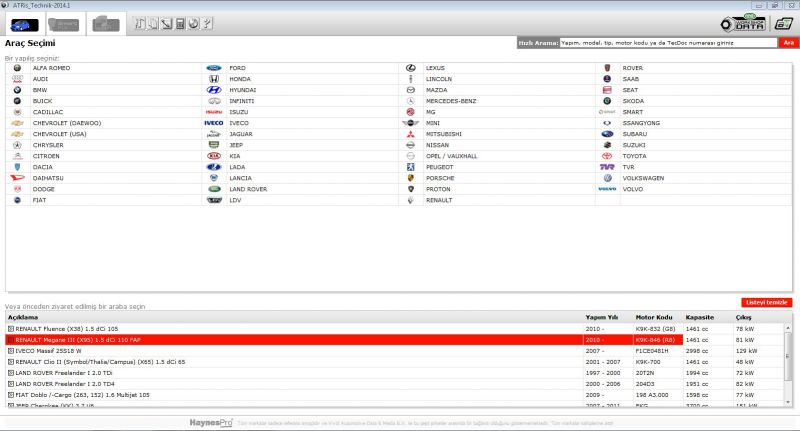The height and width of the screenshot is (431, 800).
Task: Click the Lexus logo icon
Action: click(411, 68)
